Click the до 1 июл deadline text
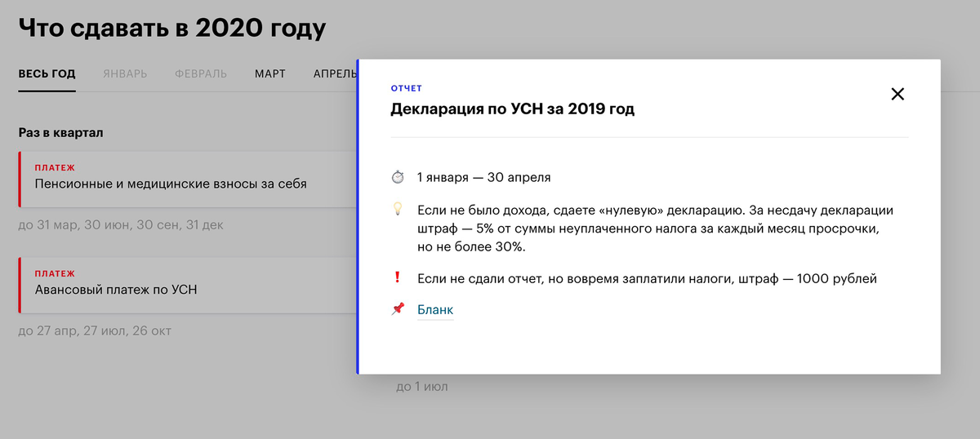The width and height of the screenshot is (980, 439). tap(422, 387)
